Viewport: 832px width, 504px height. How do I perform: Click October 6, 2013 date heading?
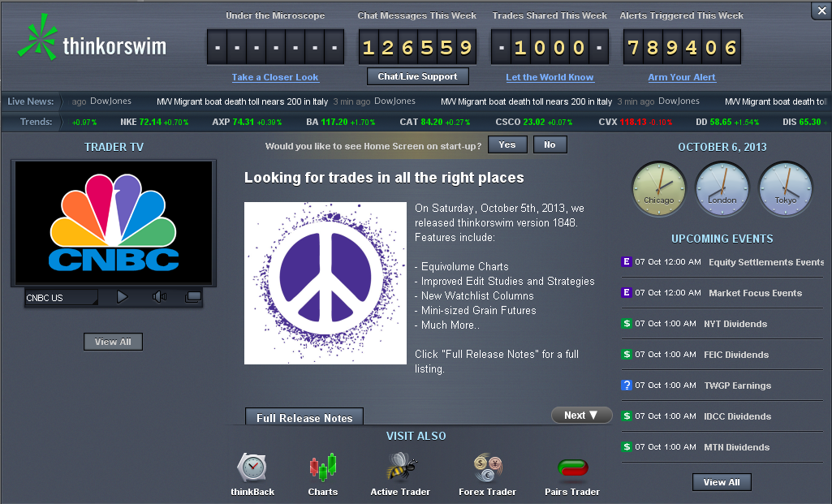pyautogui.click(x=722, y=147)
